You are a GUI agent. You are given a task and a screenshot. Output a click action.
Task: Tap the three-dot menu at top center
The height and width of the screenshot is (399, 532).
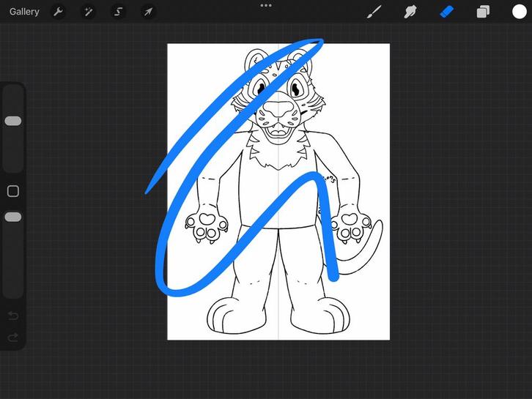tap(266, 5)
